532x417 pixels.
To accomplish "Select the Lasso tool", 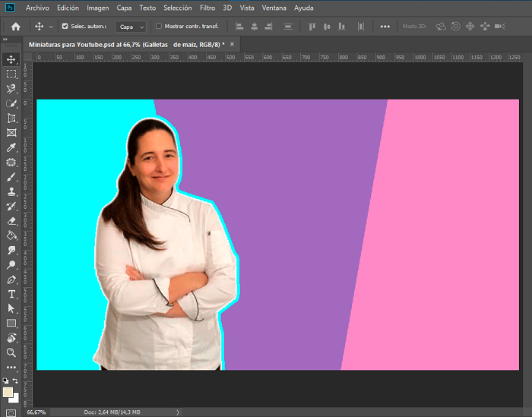I will click(11, 89).
